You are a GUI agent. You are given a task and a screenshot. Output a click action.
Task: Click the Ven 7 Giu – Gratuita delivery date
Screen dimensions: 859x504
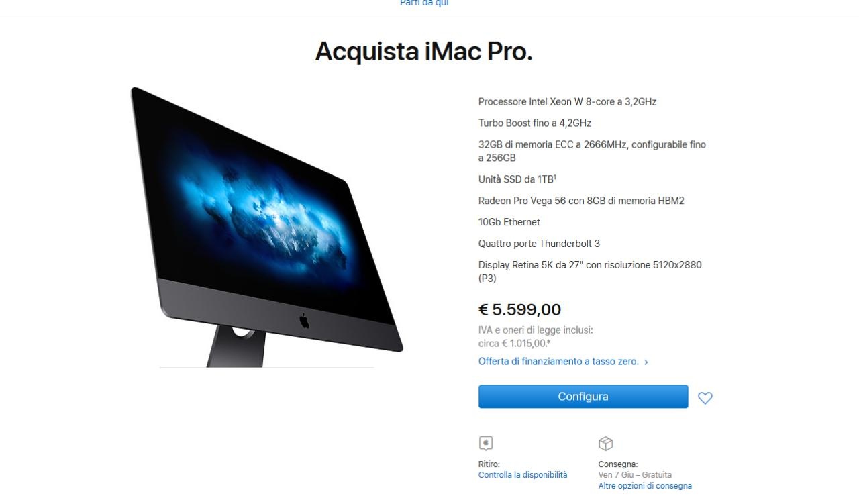coord(635,475)
